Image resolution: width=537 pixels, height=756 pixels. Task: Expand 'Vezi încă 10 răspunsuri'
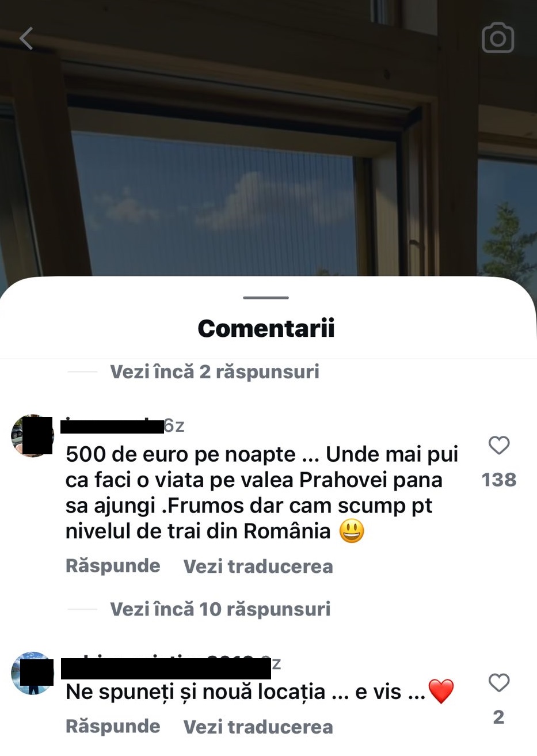(x=220, y=609)
